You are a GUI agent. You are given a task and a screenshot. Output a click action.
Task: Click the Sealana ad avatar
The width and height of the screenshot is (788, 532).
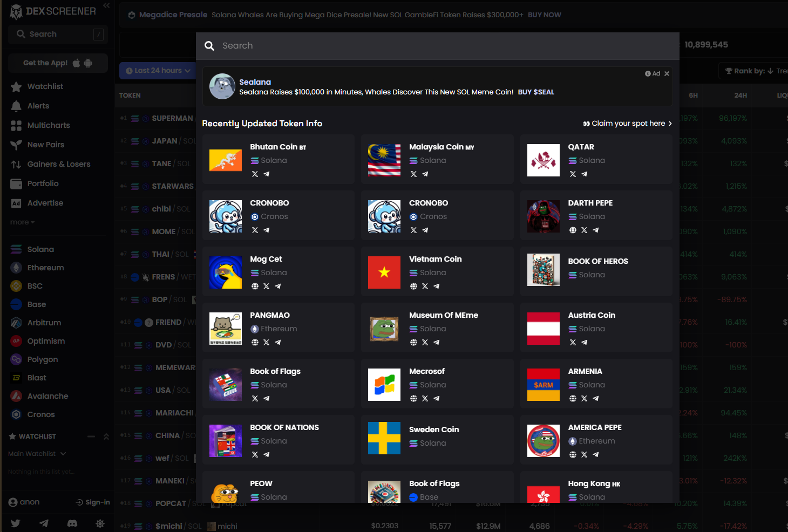(x=222, y=86)
